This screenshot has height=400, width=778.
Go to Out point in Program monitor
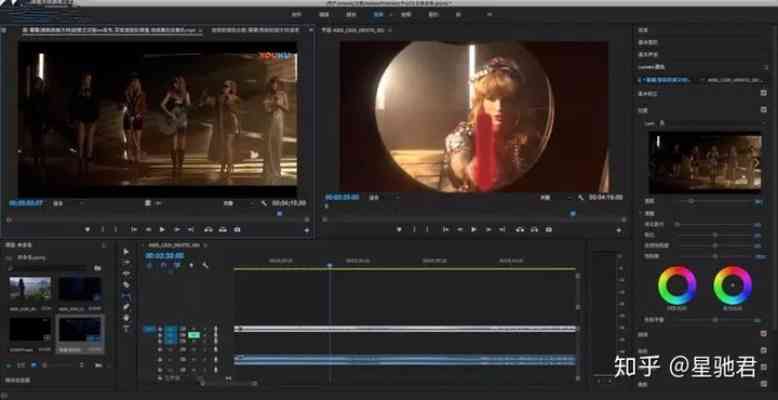click(x=502, y=229)
